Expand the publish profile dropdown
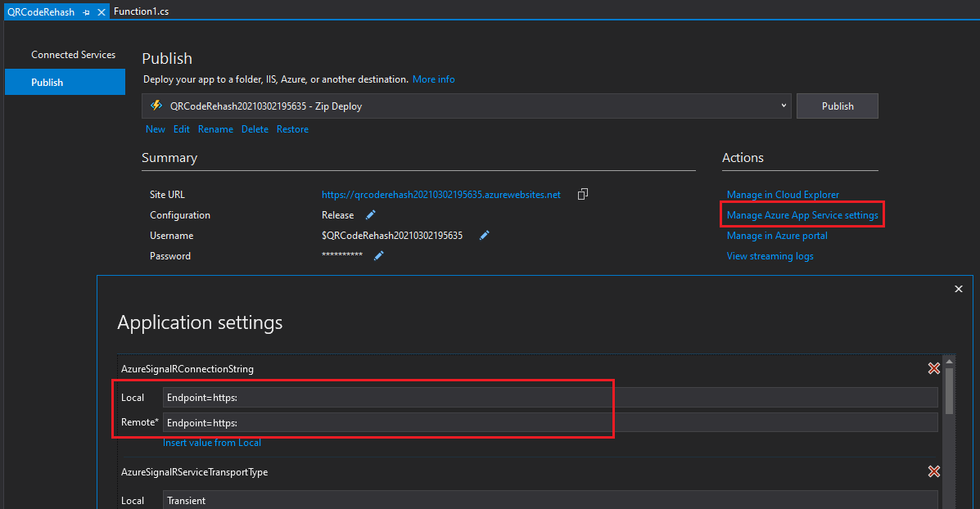The image size is (980, 509). (x=784, y=106)
